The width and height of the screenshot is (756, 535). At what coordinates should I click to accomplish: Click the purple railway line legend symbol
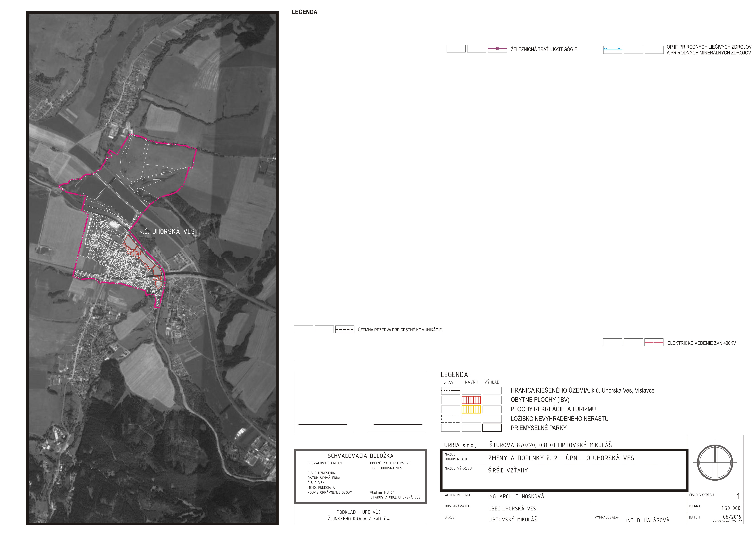497,49
